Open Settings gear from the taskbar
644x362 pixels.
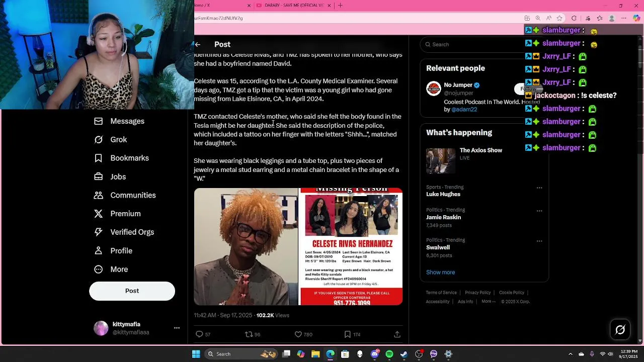[448, 354]
